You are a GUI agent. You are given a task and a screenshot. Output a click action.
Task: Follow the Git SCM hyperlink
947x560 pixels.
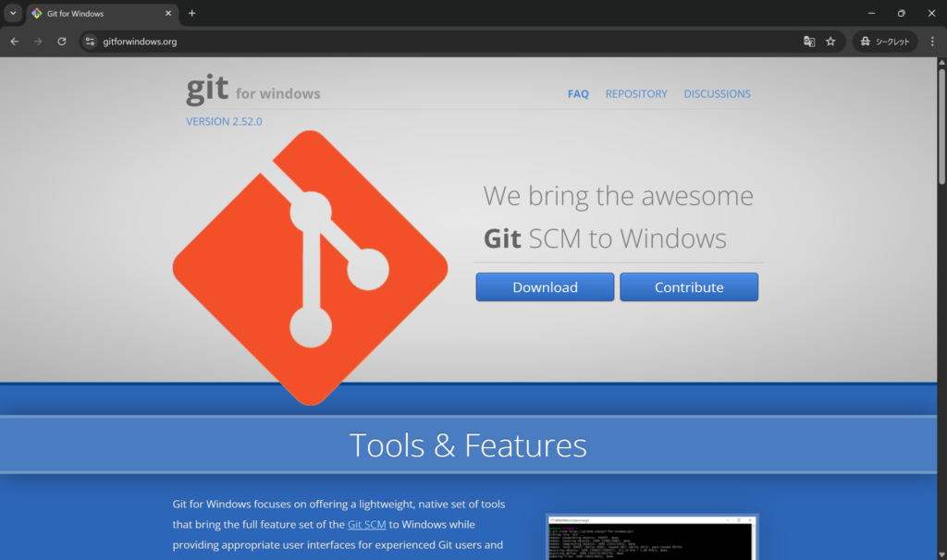coord(366,525)
